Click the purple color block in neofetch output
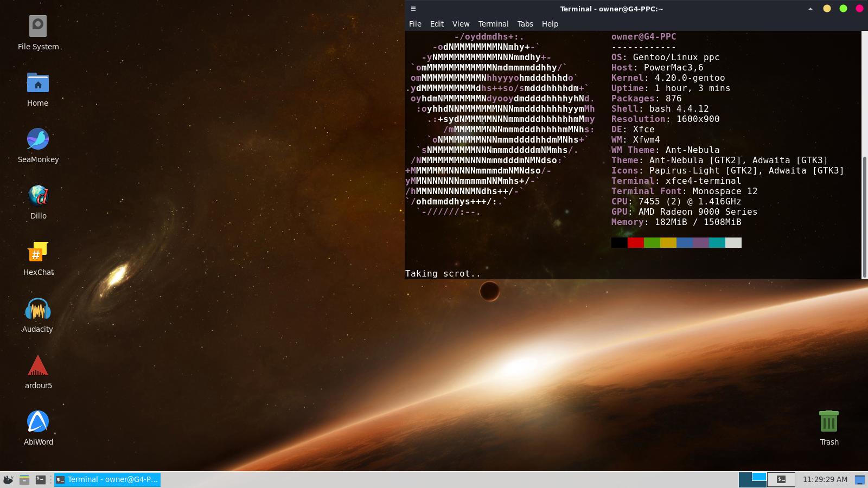Image resolution: width=868 pixels, height=488 pixels. [x=701, y=242]
